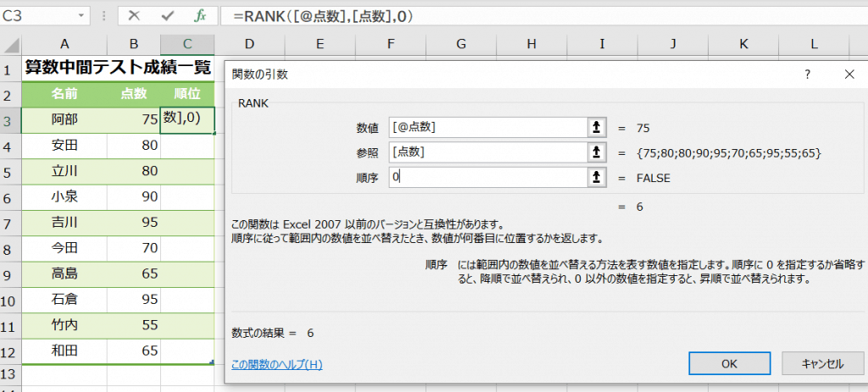Click the insert function fx icon

(x=200, y=15)
